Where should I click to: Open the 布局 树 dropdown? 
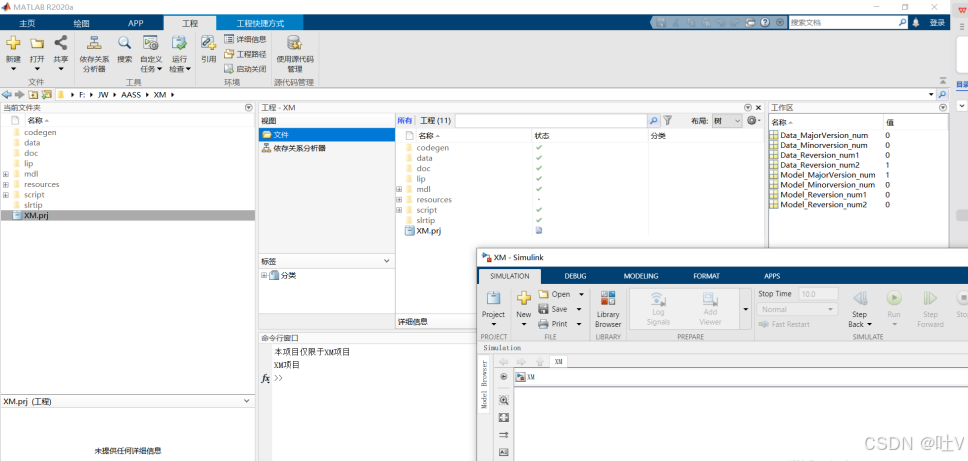pos(727,121)
